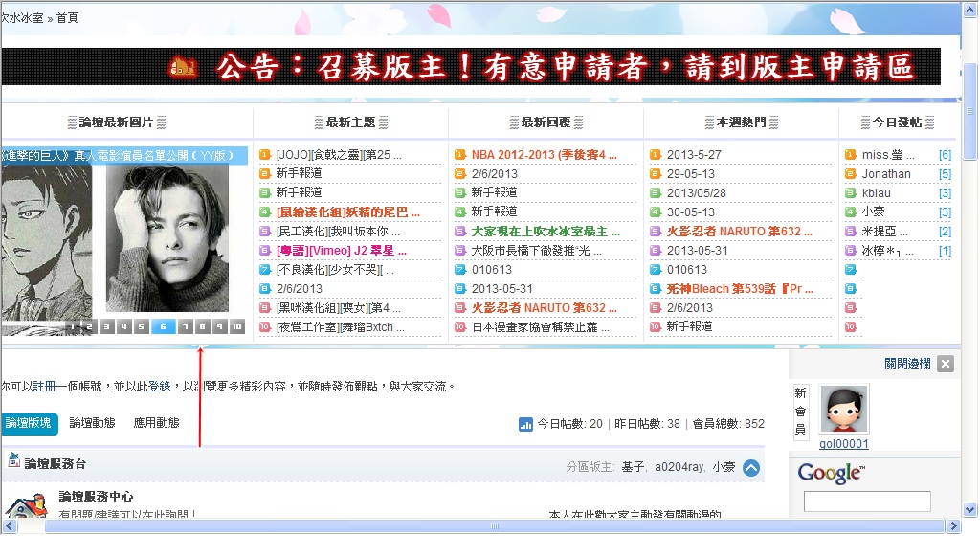Open 死神Bleach 第539話 hot topic
980x536 pixels.
click(740, 289)
